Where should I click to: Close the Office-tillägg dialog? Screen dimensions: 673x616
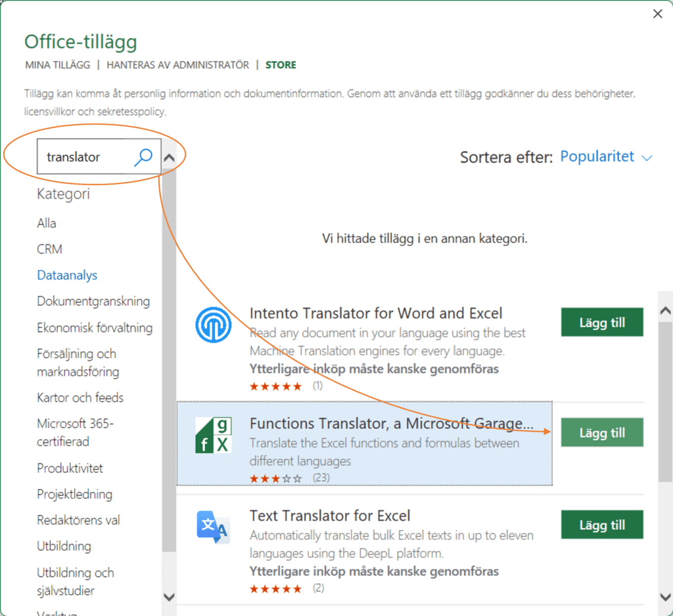click(x=657, y=14)
